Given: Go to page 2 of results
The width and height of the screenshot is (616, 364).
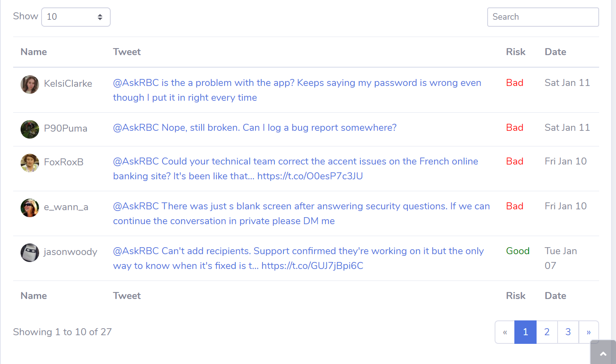Looking at the screenshot, I should tap(546, 332).
